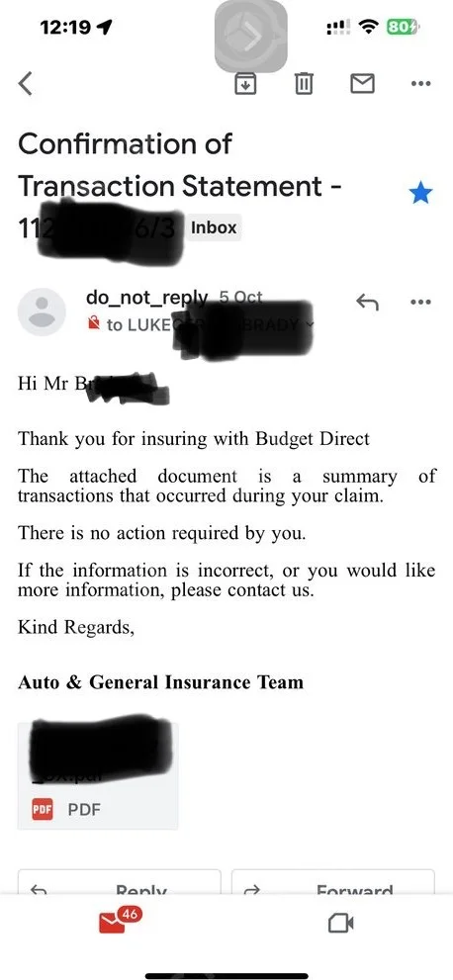Switch to the Meet video tab

coord(341,923)
